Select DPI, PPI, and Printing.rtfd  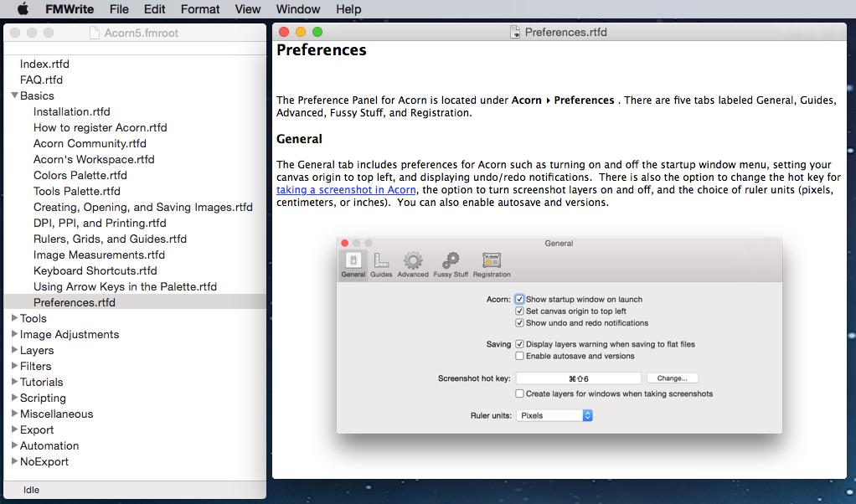tap(100, 223)
